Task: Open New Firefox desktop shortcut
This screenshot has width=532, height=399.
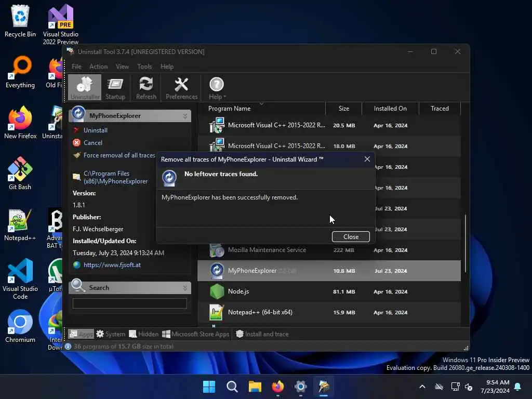Action: (20, 123)
